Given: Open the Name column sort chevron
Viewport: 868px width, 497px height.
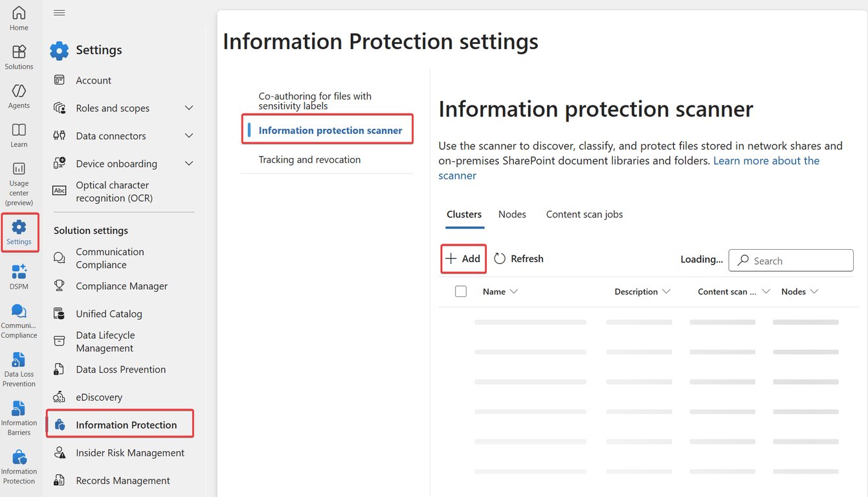Looking at the screenshot, I should point(514,292).
